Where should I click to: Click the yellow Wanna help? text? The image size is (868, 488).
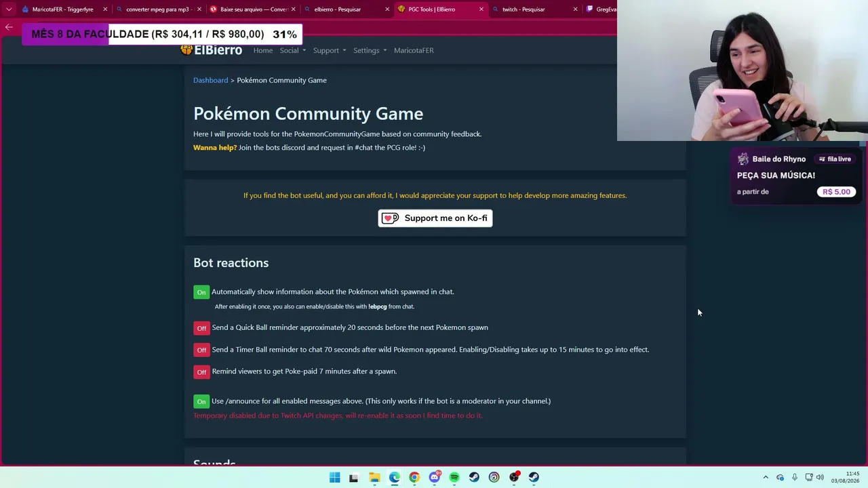pyautogui.click(x=215, y=148)
